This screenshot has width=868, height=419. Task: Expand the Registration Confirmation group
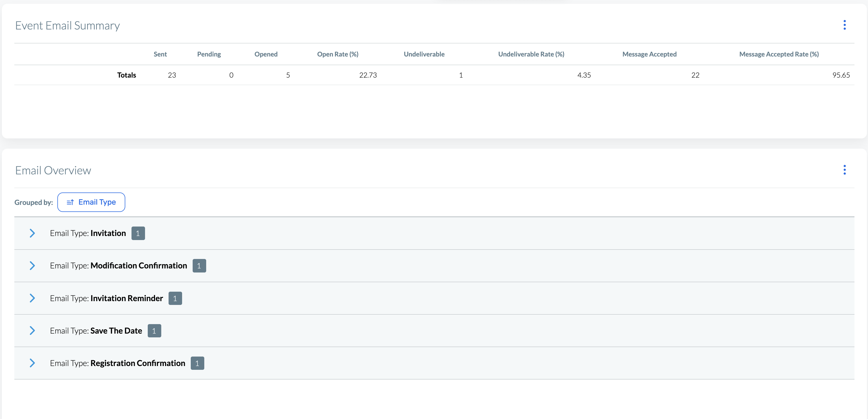[32, 363]
